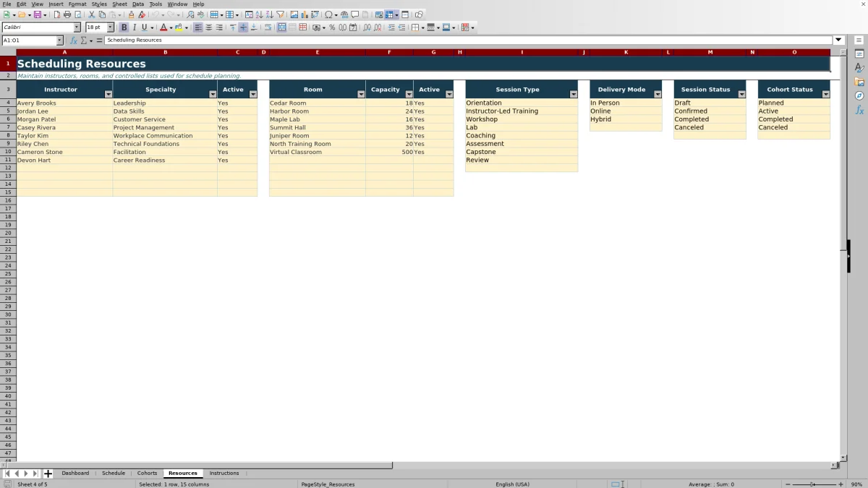Switch to the Dashboard sheet tab
The height and width of the screenshot is (488, 868).
click(75, 474)
